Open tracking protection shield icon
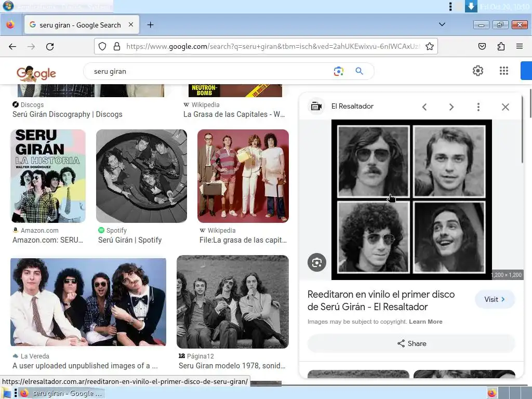 pyautogui.click(x=102, y=46)
